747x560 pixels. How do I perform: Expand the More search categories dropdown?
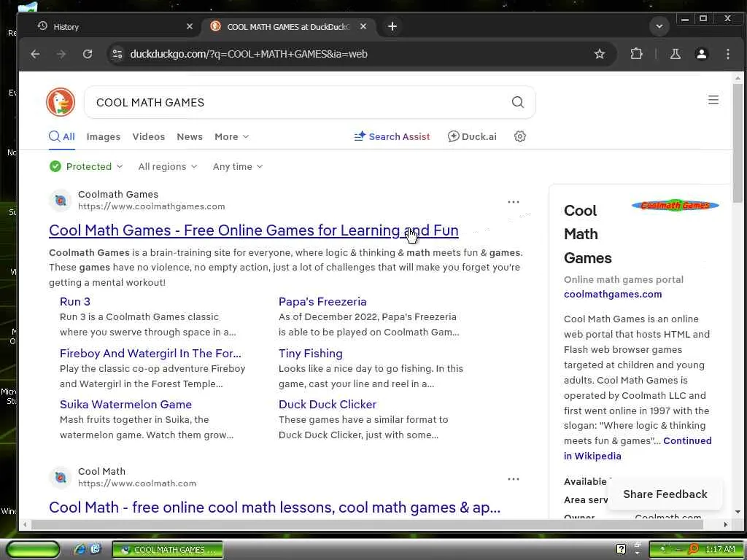coord(231,136)
